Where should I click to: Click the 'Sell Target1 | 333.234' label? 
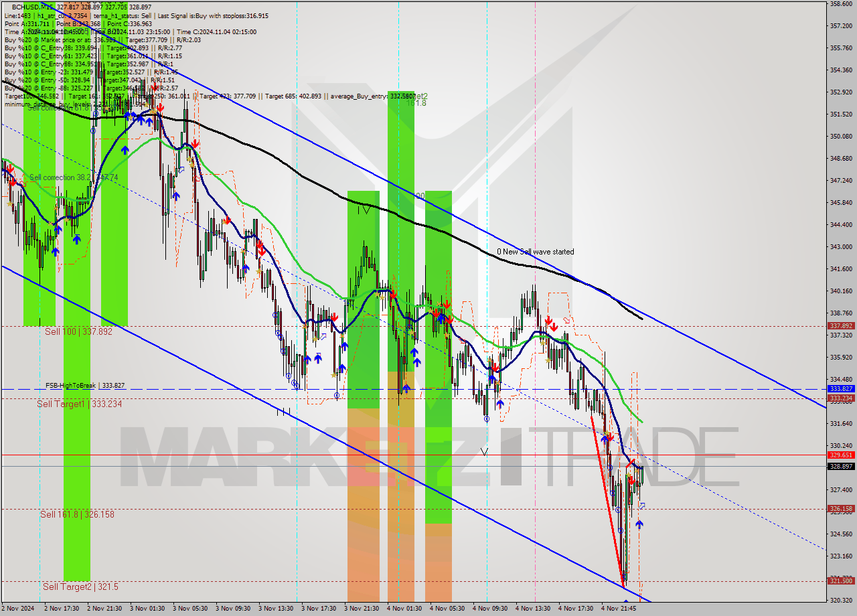(x=80, y=404)
